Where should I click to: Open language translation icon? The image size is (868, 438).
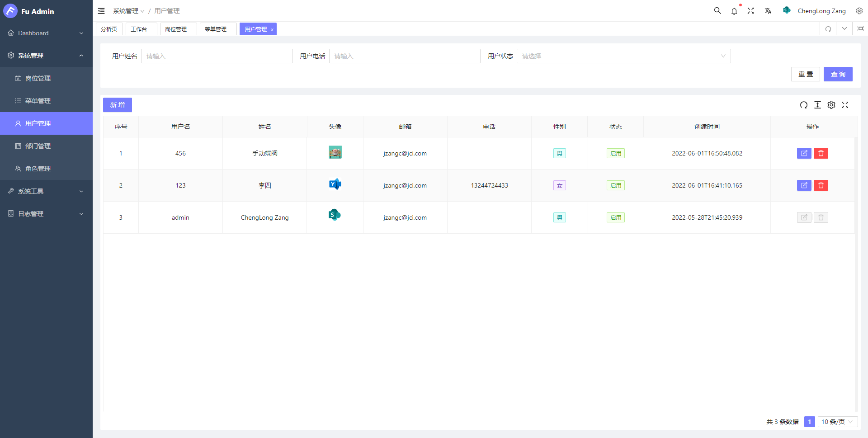[768, 11]
